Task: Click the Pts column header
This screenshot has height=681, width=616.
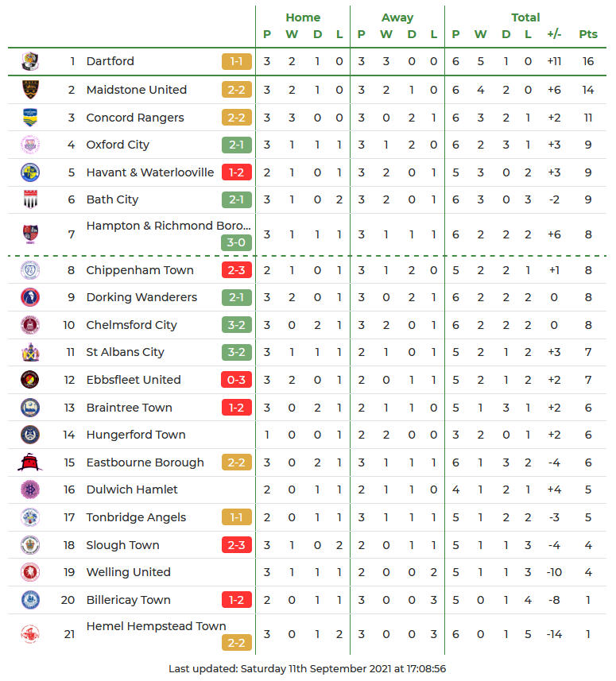Action: (x=588, y=34)
